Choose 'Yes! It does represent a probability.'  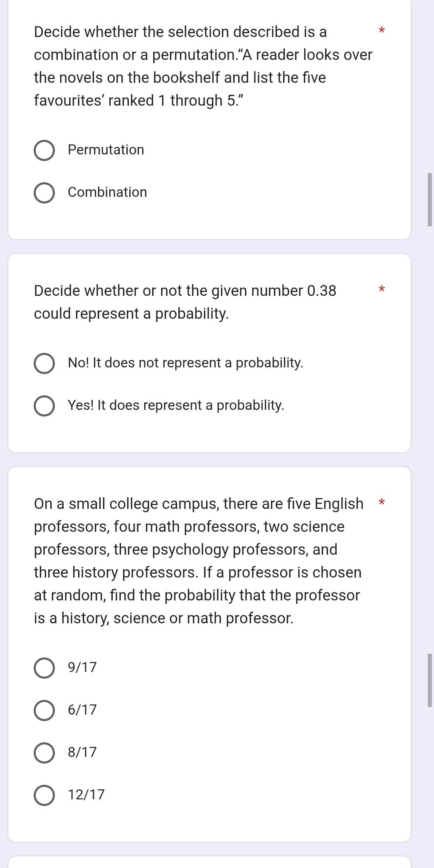pyautogui.click(x=44, y=406)
